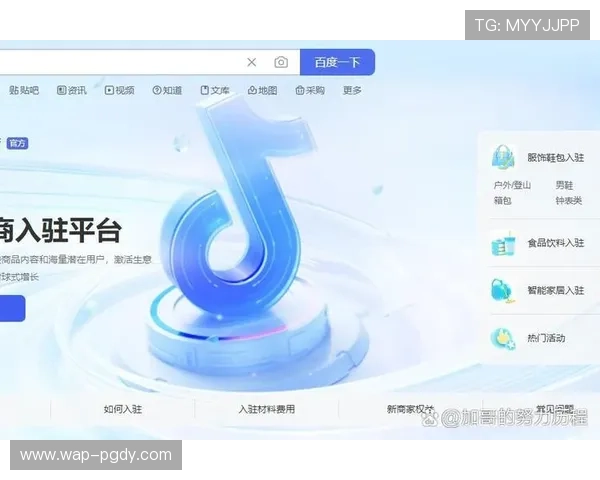Open the 食品饮料入驻 link
The height and width of the screenshot is (480, 600).
(556, 243)
